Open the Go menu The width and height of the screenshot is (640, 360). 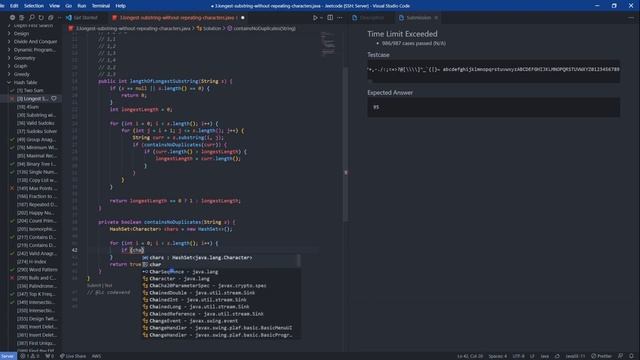click(69, 6)
